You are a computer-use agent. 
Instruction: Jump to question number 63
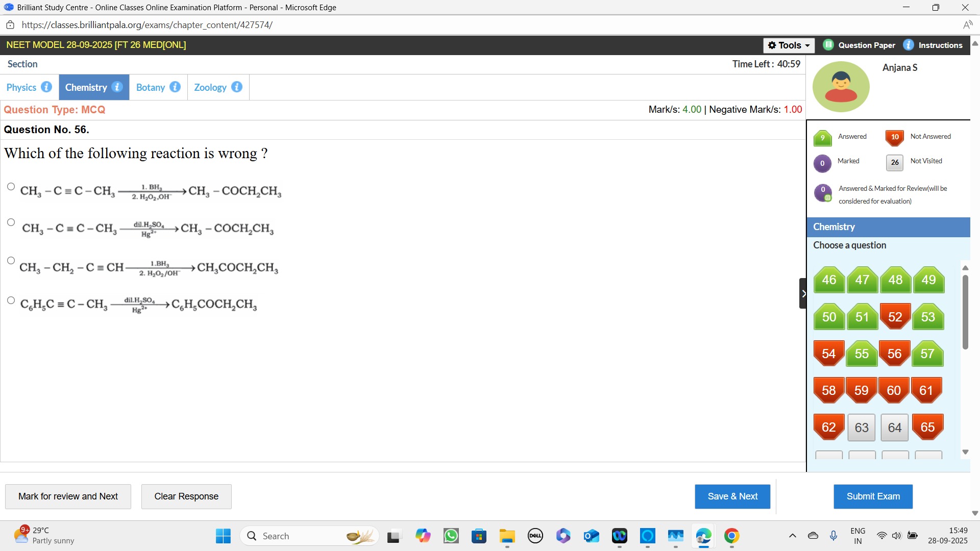(x=862, y=428)
